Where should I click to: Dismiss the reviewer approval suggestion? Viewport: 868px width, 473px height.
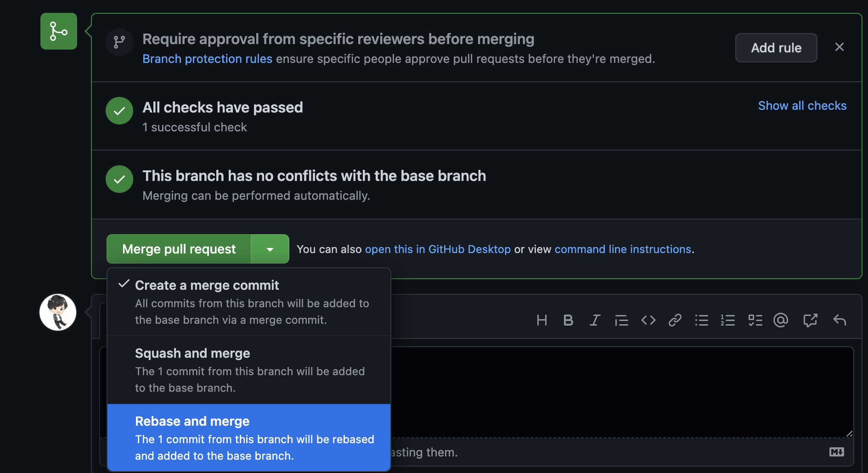pos(840,47)
